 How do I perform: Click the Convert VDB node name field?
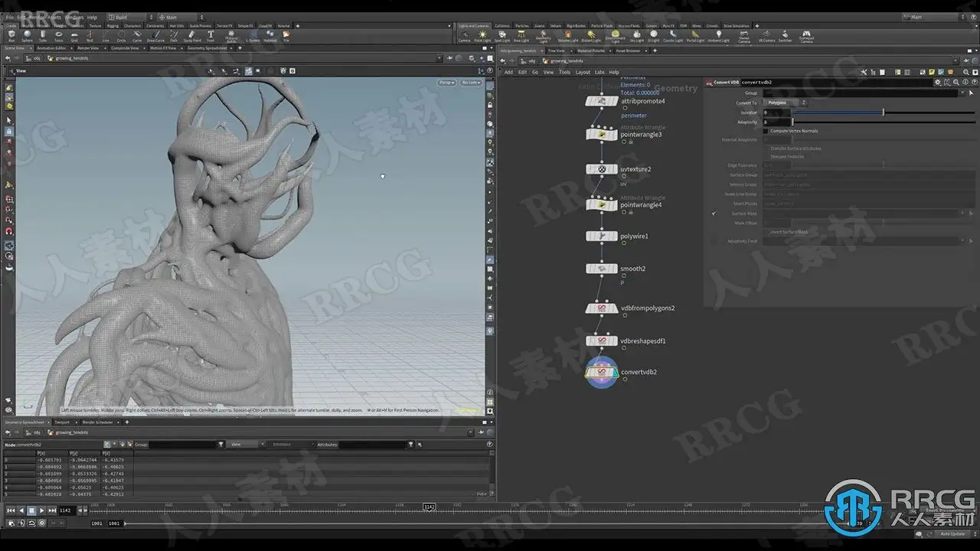(835, 82)
